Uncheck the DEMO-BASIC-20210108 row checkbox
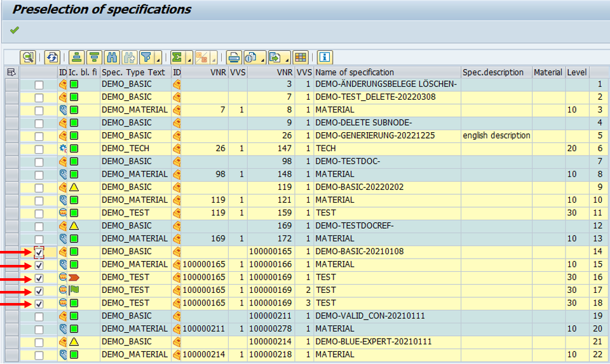This screenshot has height=364, width=610. point(39,252)
